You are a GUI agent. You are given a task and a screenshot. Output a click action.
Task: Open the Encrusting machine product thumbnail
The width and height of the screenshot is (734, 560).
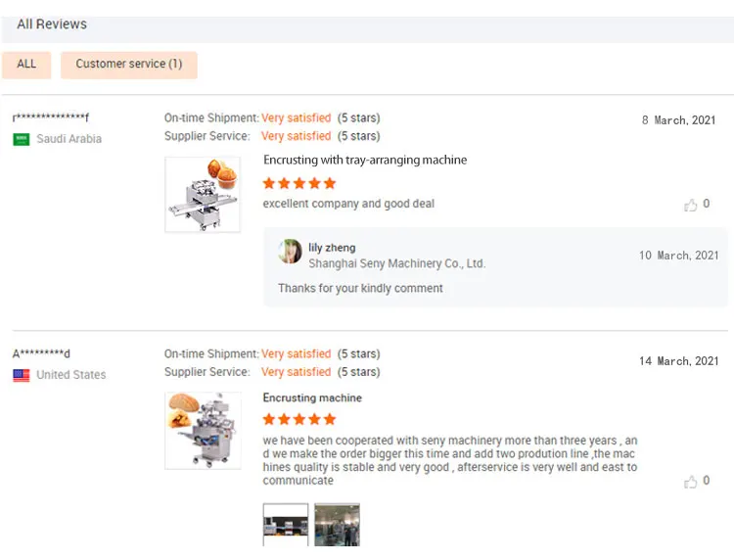point(203,430)
